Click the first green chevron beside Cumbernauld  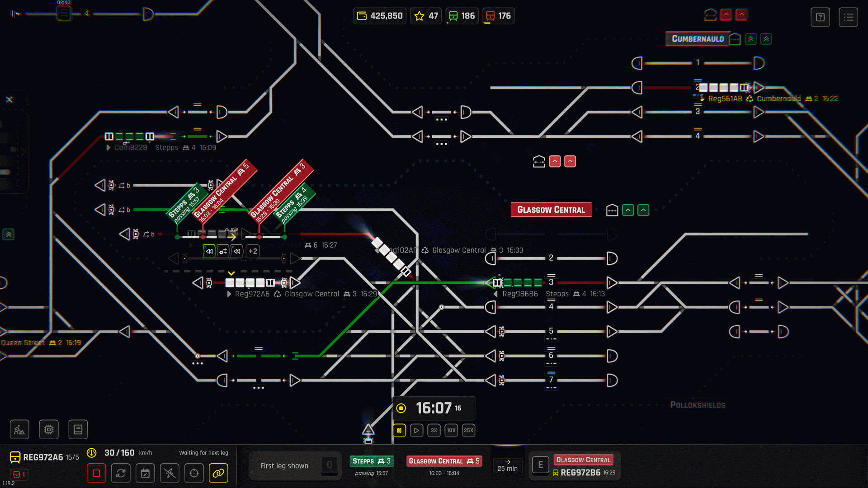(x=750, y=39)
